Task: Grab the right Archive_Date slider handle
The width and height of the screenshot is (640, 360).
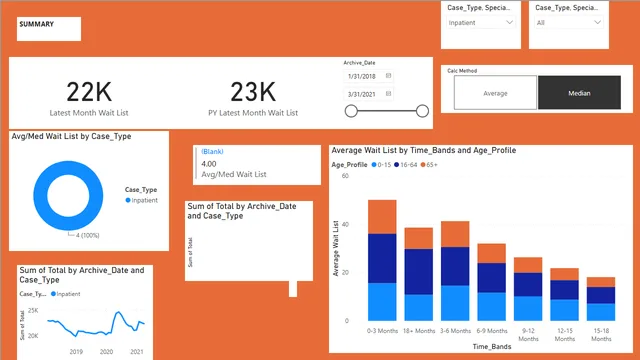Action: click(422, 111)
